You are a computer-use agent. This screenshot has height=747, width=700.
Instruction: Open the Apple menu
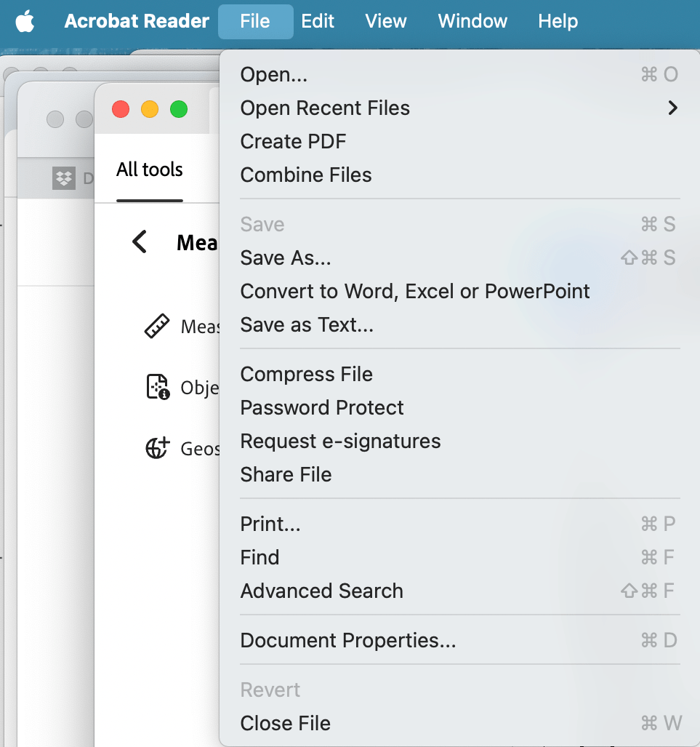[25, 21]
